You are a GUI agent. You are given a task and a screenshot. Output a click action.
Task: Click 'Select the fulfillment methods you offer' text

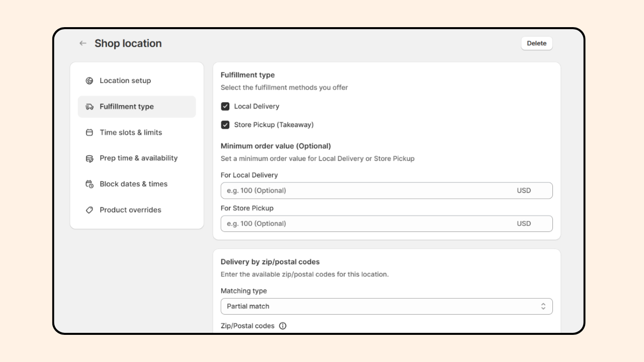coord(284,87)
